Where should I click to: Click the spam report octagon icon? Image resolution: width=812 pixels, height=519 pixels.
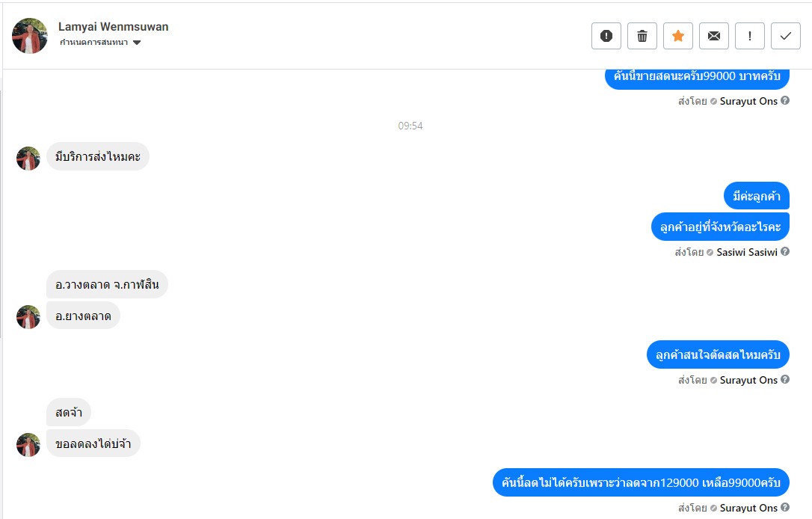[x=606, y=36]
